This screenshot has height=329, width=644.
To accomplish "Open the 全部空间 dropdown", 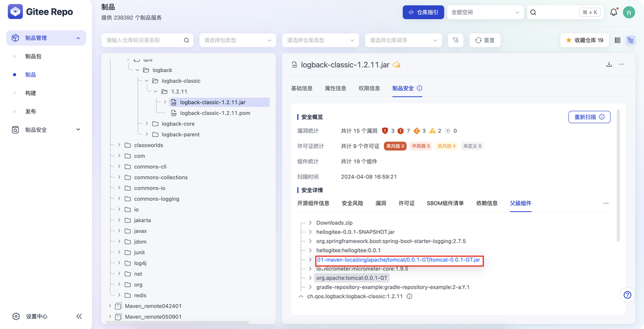I will point(485,12).
